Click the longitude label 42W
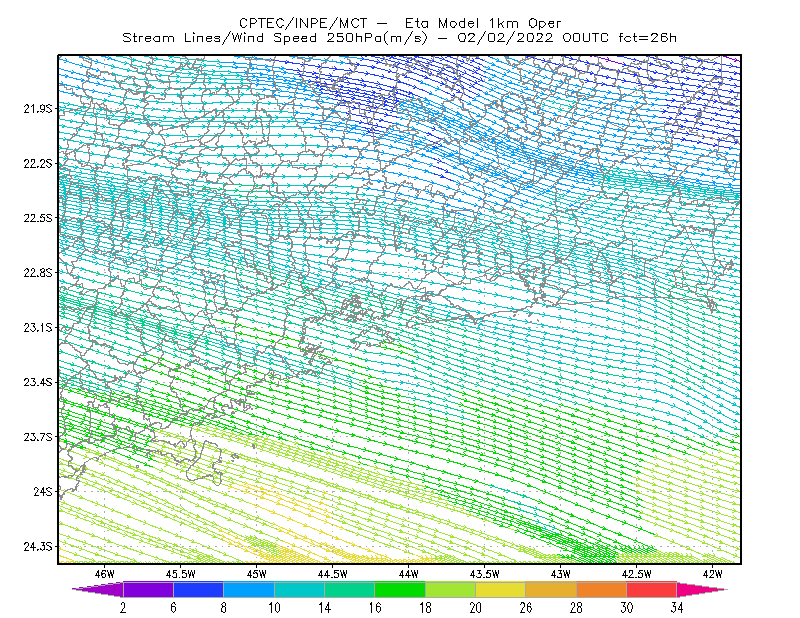Viewport: 800px width, 618px height. tap(713, 574)
